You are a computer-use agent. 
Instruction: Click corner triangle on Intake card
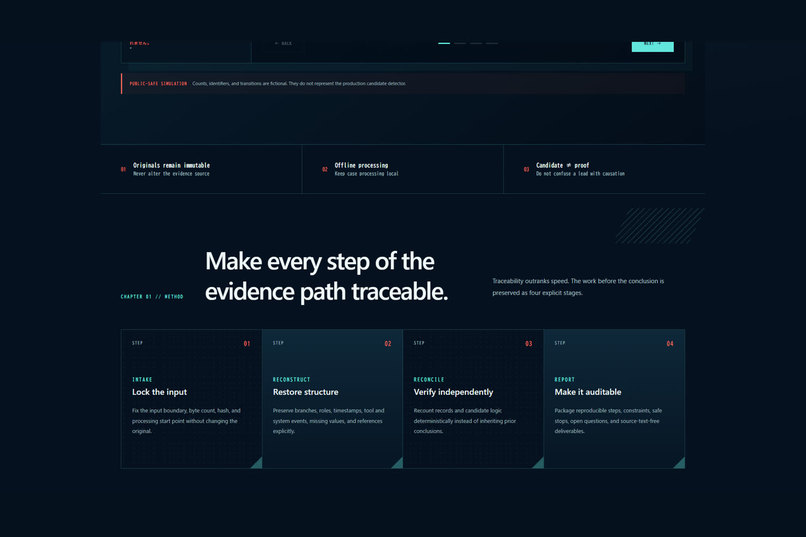point(258,465)
